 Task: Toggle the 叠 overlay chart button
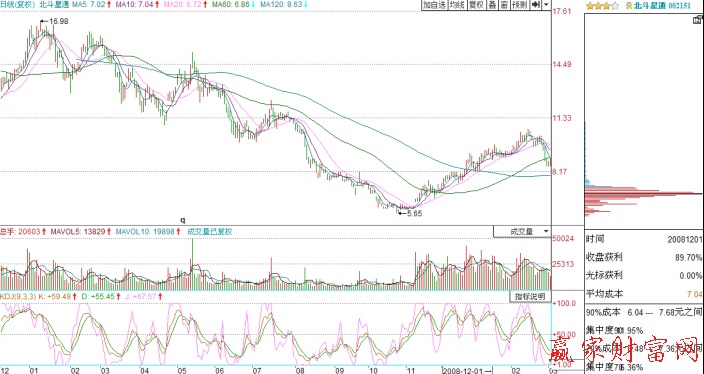[493, 5]
